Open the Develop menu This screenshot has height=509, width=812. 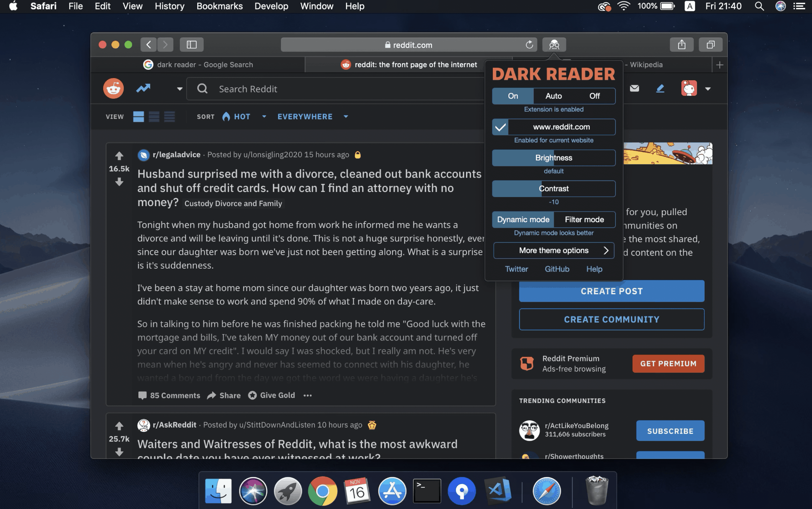[x=271, y=6]
